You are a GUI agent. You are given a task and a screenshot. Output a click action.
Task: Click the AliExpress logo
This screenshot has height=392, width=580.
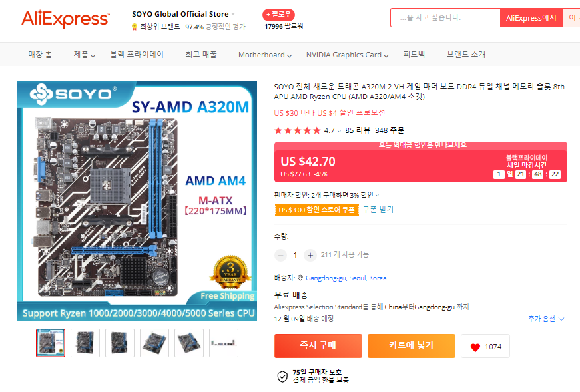tap(65, 19)
